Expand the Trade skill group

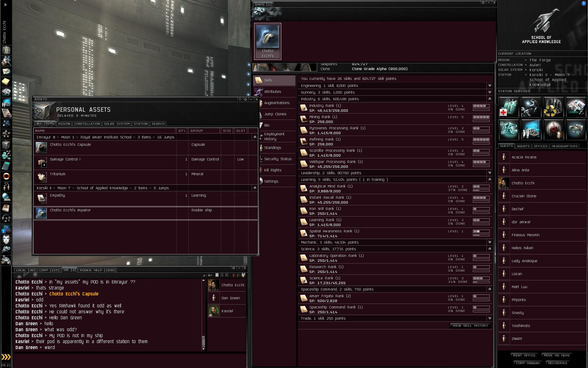tap(490, 318)
